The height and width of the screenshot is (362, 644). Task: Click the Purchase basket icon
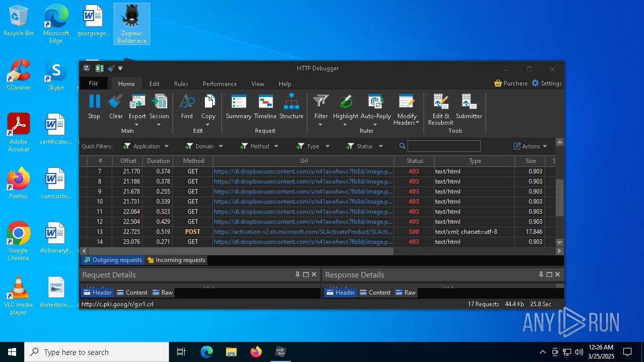498,83
